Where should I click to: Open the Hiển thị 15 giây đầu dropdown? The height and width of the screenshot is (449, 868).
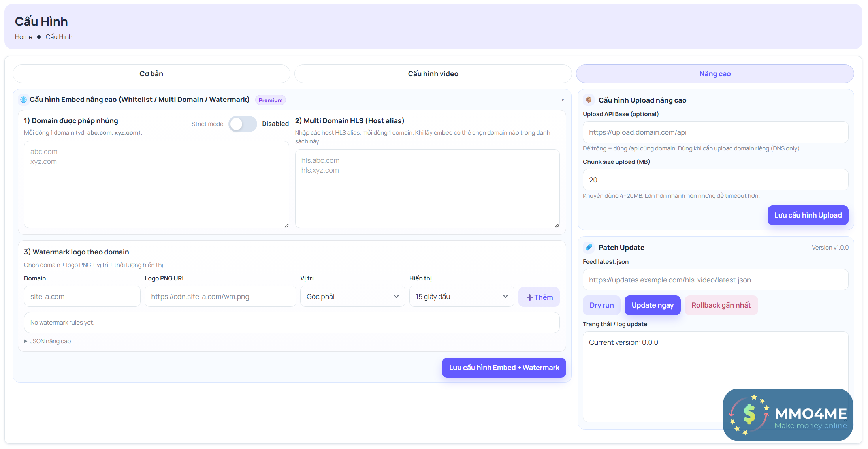click(461, 297)
